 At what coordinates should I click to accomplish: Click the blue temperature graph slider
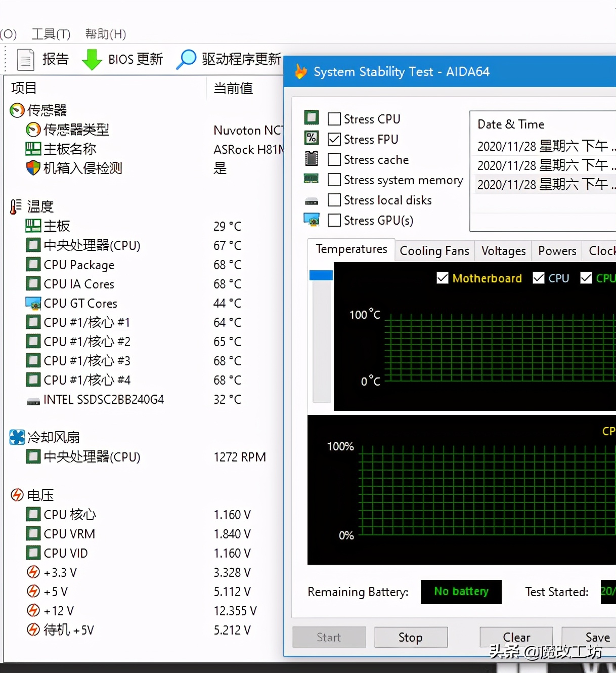coord(321,275)
